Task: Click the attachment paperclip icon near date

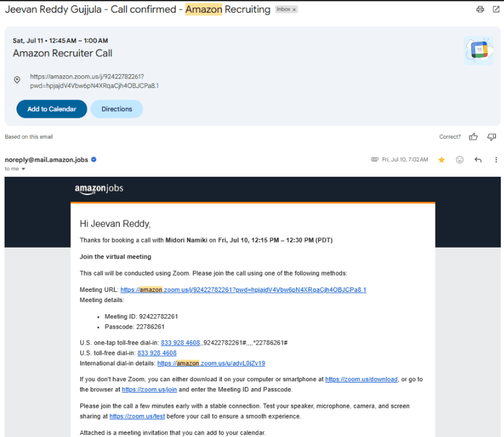Action: [x=374, y=160]
